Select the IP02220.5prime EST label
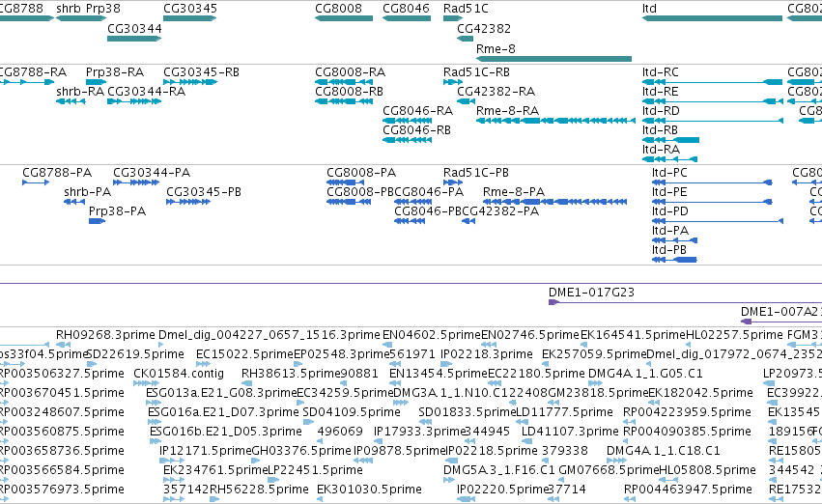Image resolution: width=822 pixels, height=504 pixels. (x=502, y=490)
